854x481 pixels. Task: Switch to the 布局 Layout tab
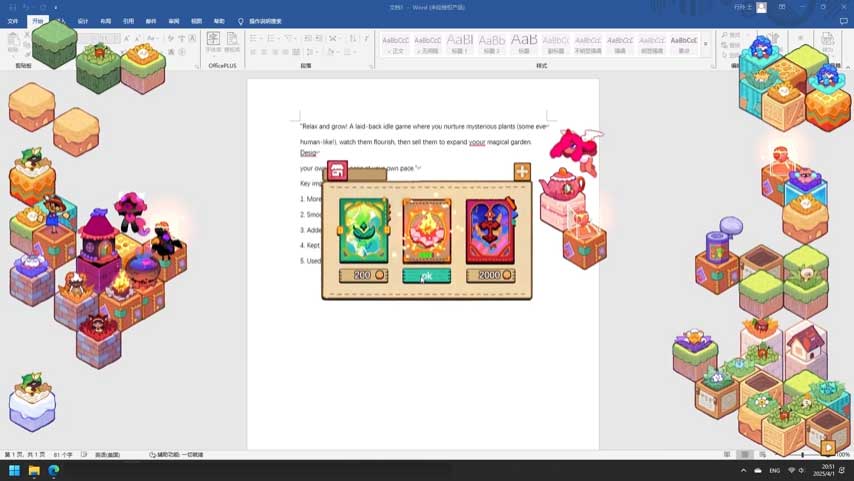point(106,21)
